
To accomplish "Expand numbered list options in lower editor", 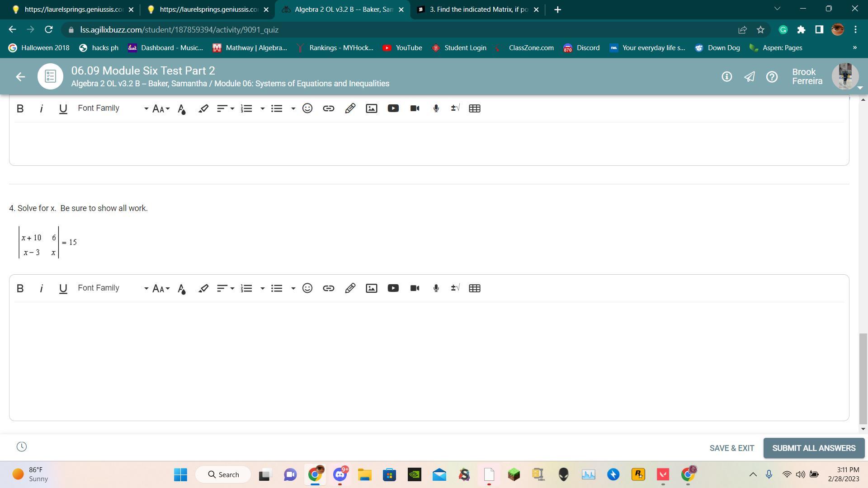I will pos(262,288).
